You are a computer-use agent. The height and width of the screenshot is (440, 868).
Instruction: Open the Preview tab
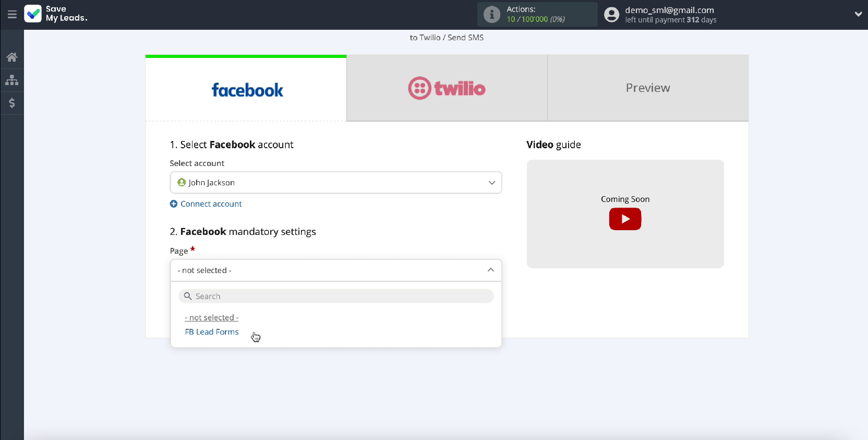click(x=648, y=88)
